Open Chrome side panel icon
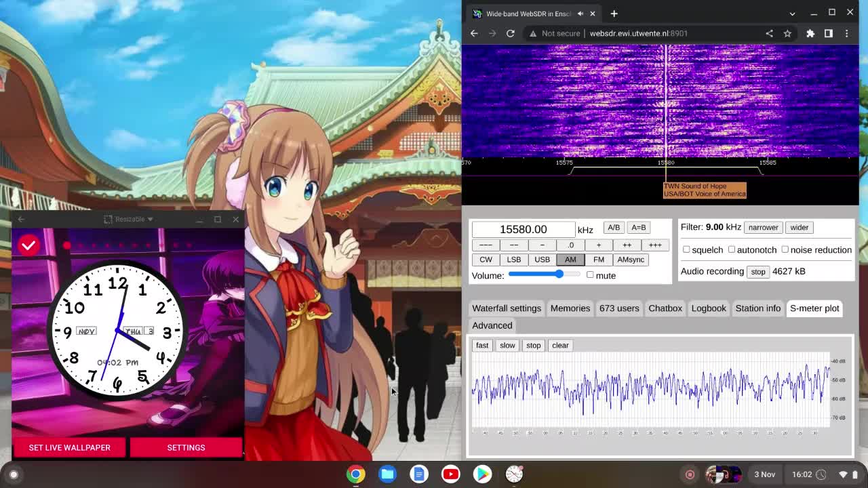Viewport: 868px width, 488px height. [828, 33]
